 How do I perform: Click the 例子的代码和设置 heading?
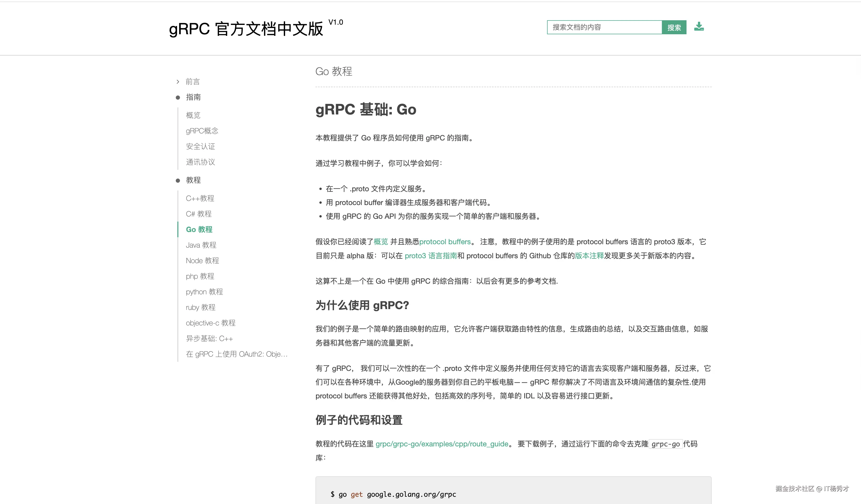pyautogui.click(x=359, y=420)
